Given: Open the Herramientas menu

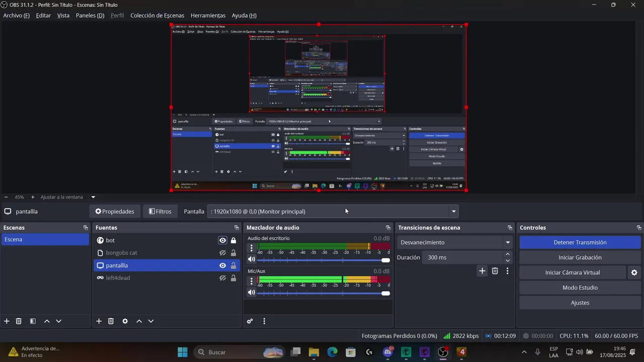Looking at the screenshot, I should [x=208, y=16].
